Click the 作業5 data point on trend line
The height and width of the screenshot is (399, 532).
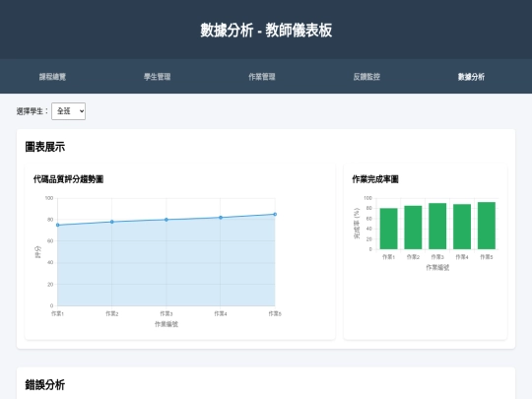coord(275,215)
